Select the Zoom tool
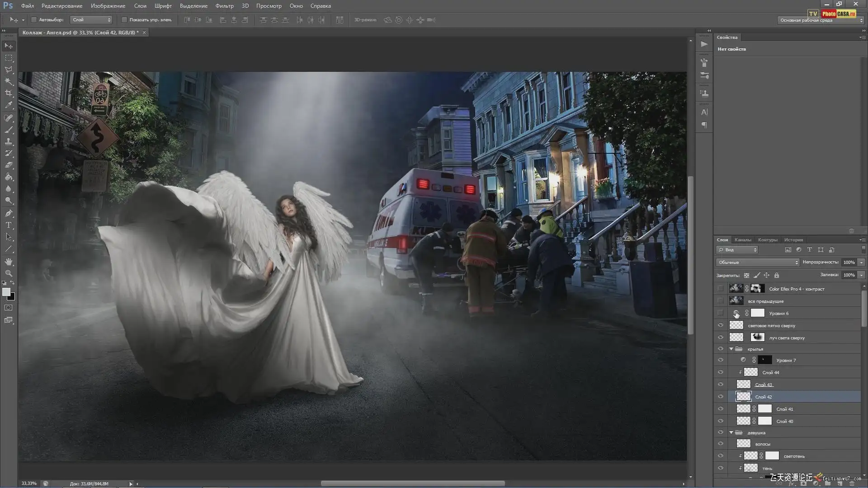Viewport: 868px width, 488px height. pyautogui.click(x=9, y=273)
